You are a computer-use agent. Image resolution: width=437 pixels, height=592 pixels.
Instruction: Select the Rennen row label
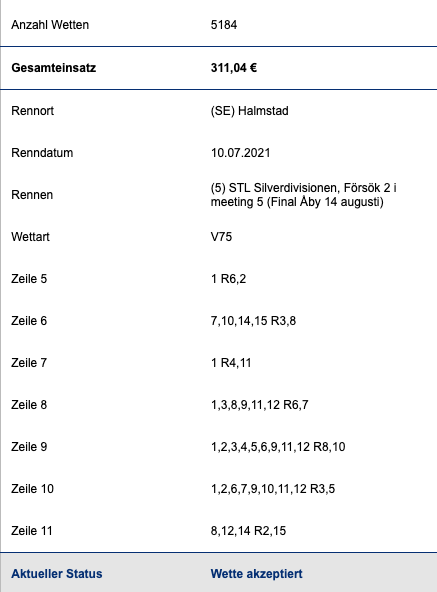coord(32,195)
